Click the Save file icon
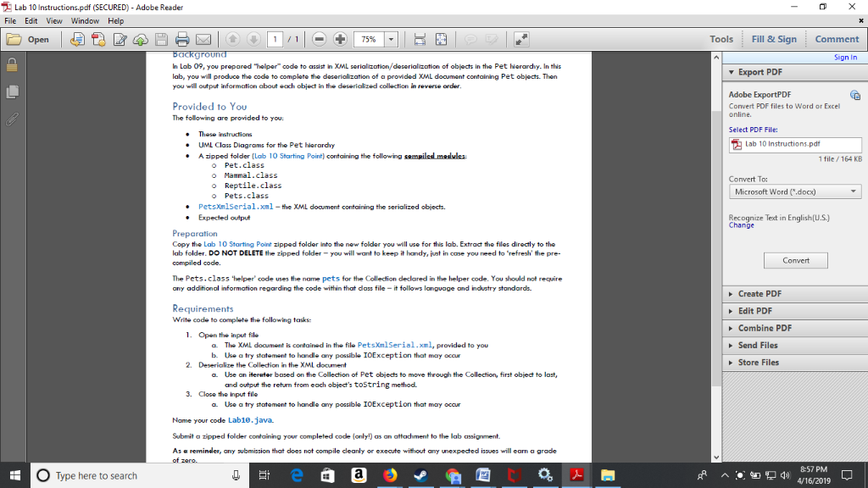868x488 pixels. (x=161, y=39)
